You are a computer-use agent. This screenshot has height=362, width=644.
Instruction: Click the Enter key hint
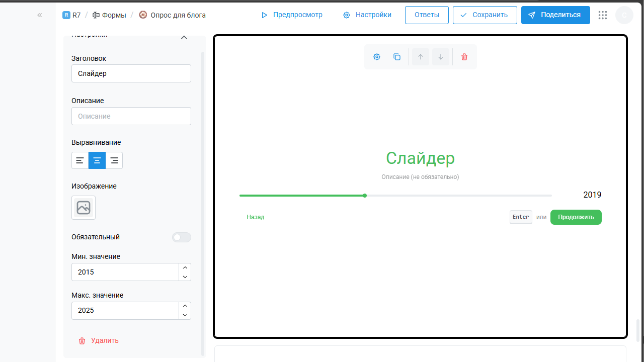521,217
